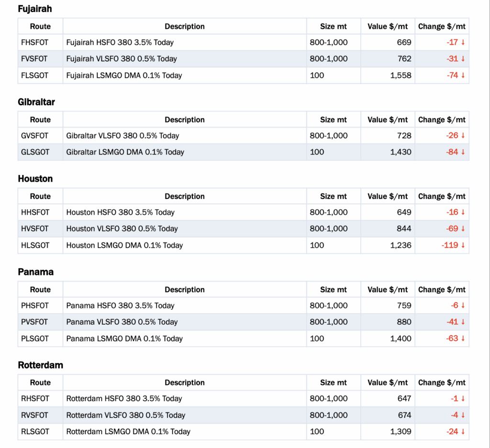Click the Houston VLSFO 380 0.5% Today description

pos(122,229)
